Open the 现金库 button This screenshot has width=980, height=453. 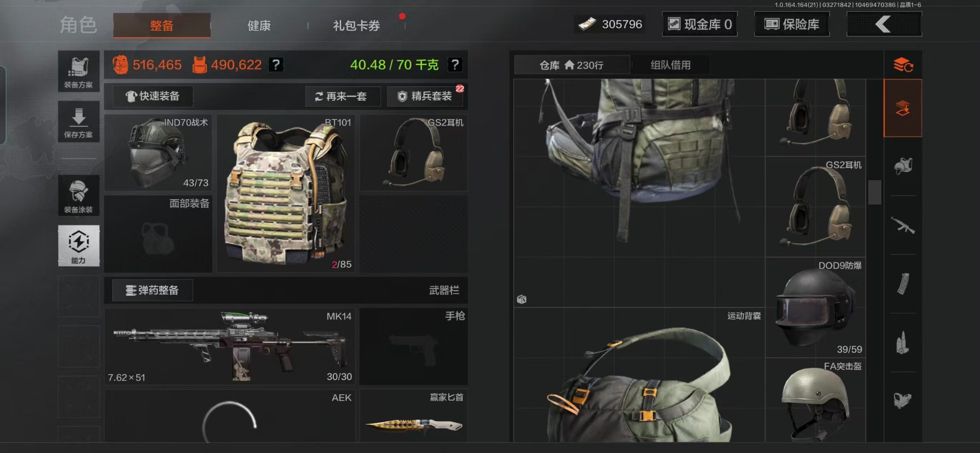click(x=700, y=24)
